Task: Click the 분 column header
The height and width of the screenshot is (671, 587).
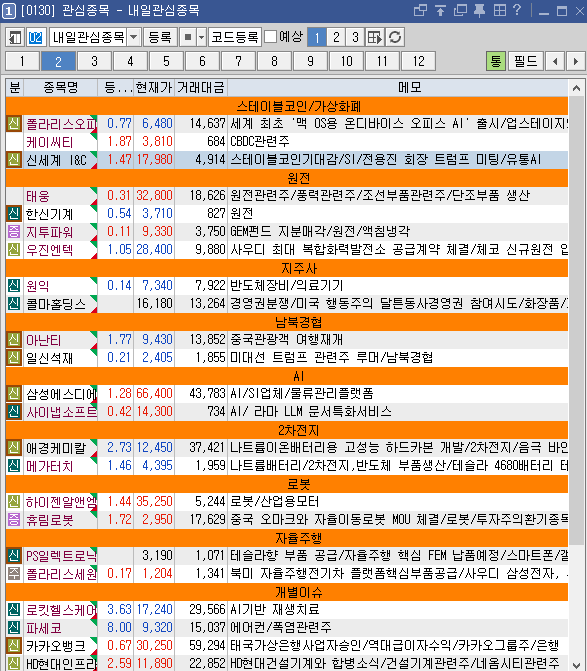Action: point(15,88)
